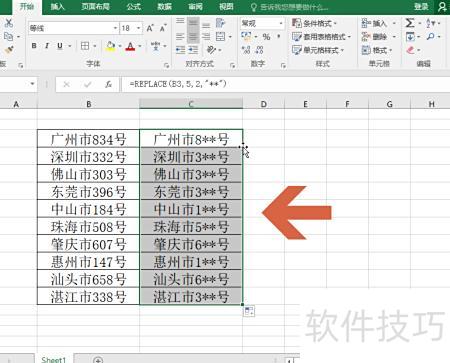
Task: Click the Fill down-arrow icon
Action: click(x=410, y=36)
